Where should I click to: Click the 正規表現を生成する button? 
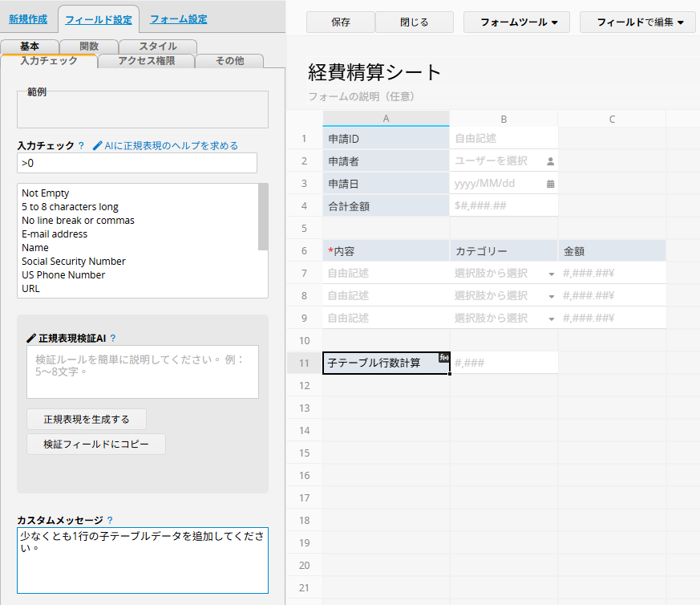tap(87, 419)
